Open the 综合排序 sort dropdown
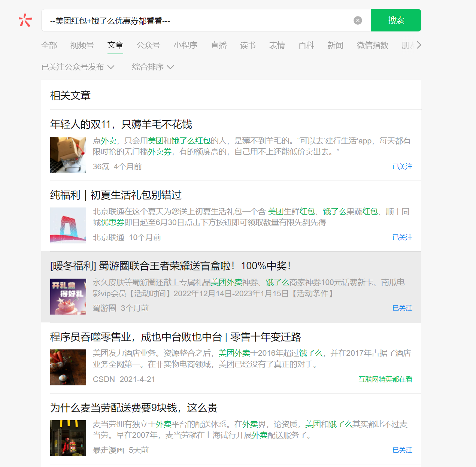476x467 pixels. pyautogui.click(x=153, y=67)
